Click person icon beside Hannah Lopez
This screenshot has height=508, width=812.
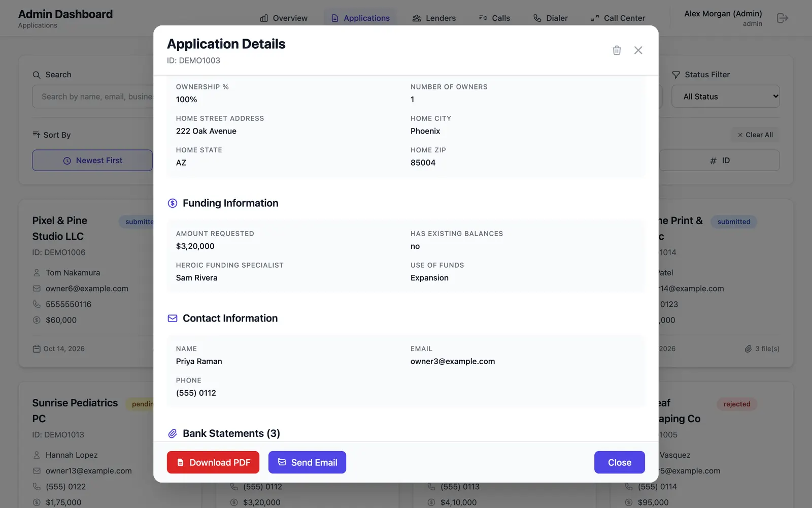tap(37, 455)
